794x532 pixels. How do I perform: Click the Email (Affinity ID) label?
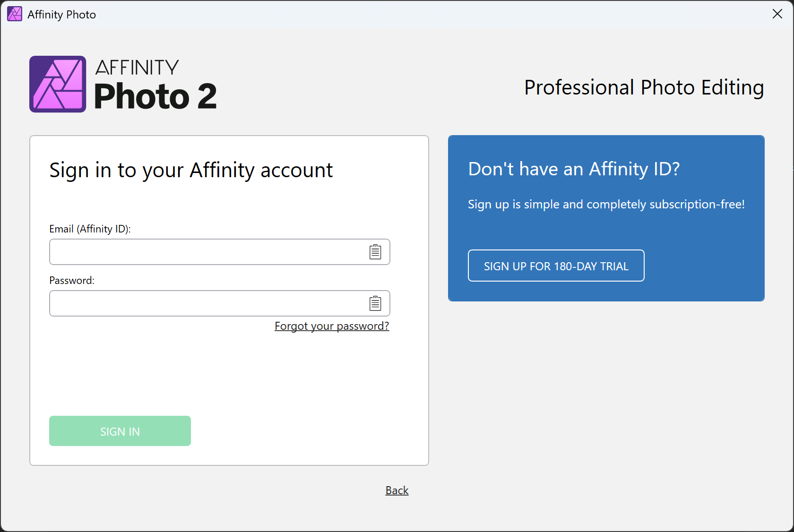click(90, 229)
